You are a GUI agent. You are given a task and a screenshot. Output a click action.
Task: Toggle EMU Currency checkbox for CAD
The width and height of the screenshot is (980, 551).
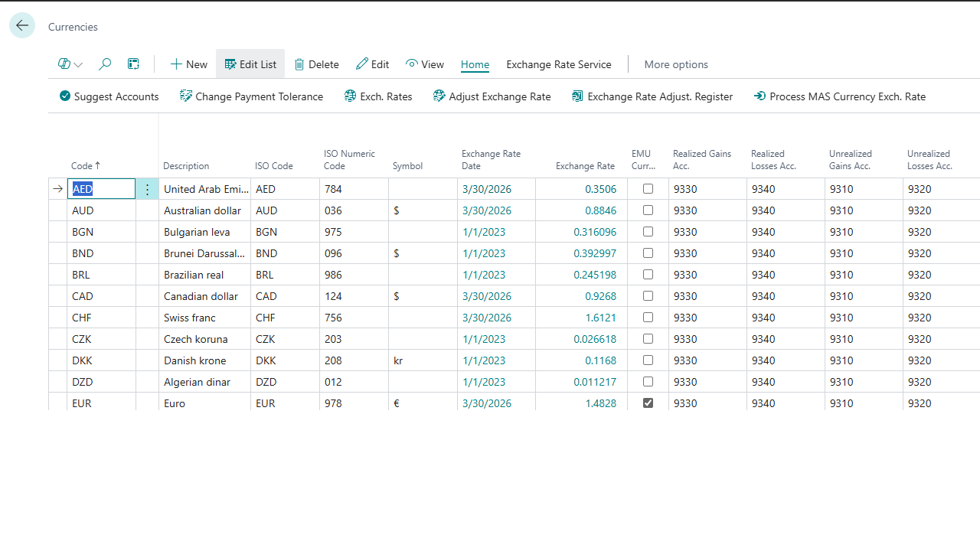648,296
